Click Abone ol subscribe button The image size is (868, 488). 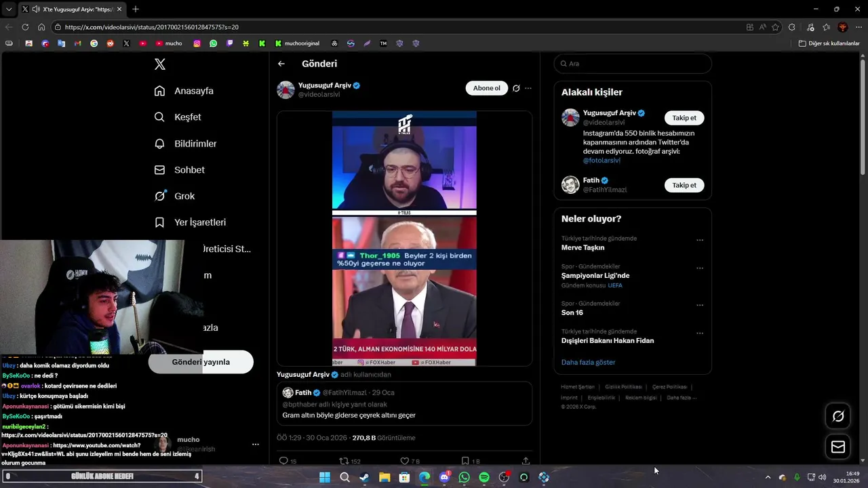(486, 88)
